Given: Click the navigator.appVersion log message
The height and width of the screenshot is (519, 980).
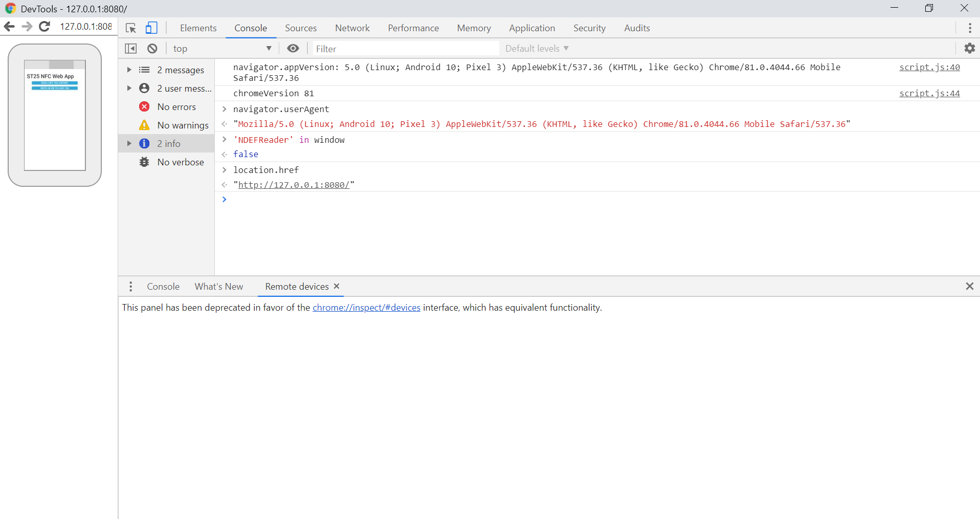Looking at the screenshot, I should [x=537, y=73].
